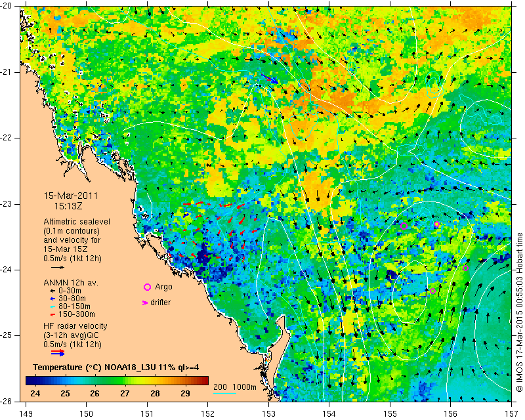Click the cyan line sample under 200 label
The height and width of the screenshot is (420, 525).
point(224,393)
